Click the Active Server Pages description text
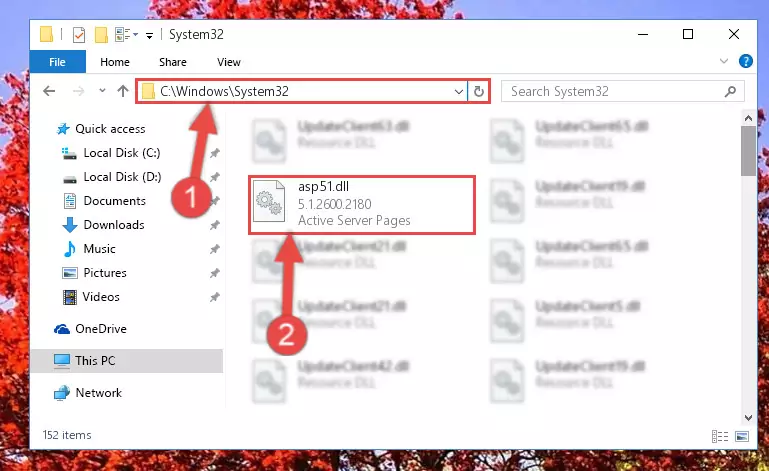The width and height of the screenshot is (769, 471). tap(354, 220)
